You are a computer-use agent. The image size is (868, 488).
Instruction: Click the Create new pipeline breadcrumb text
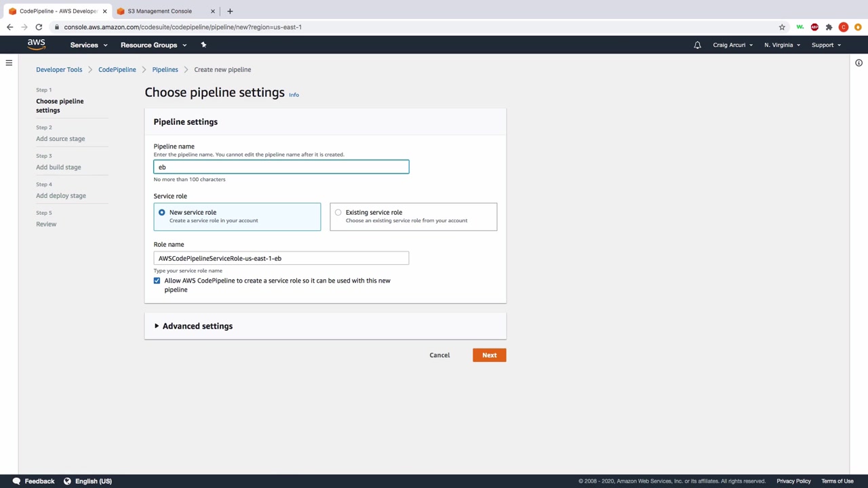point(222,69)
